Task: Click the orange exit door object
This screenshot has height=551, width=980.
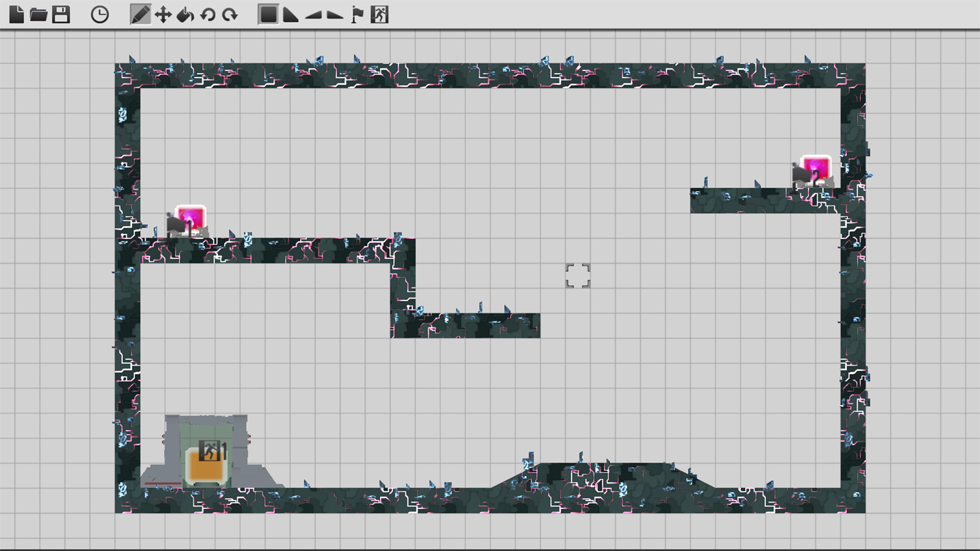Action: (x=207, y=462)
